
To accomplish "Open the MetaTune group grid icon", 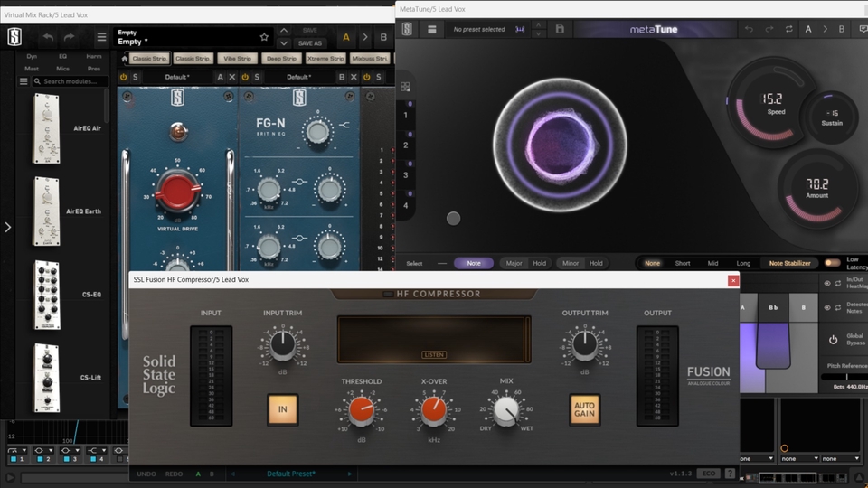I will click(405, 87).
